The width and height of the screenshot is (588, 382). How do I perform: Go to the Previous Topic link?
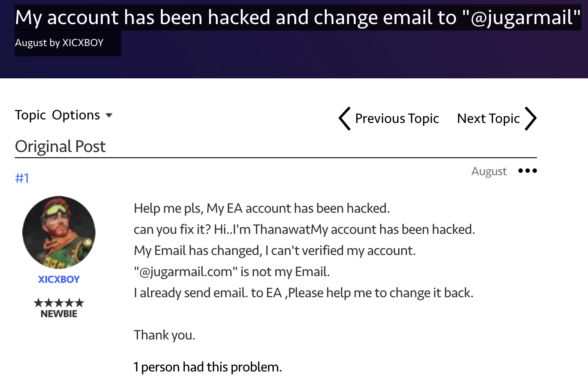coord(397,119)
